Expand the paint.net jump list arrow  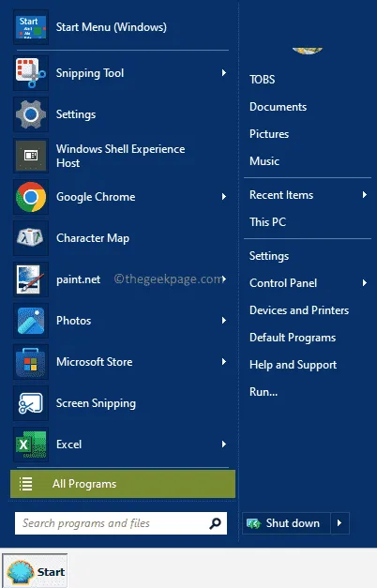224,279
